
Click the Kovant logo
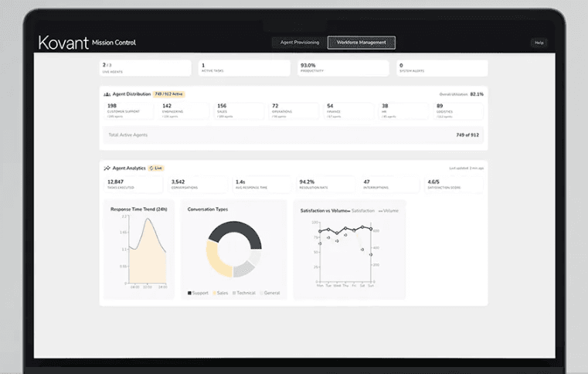tap(62, 42)
